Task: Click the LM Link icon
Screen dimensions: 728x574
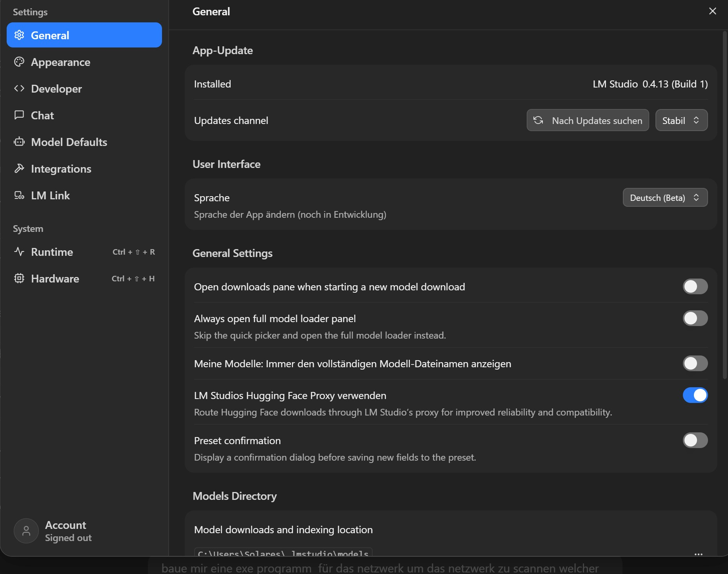Action: pyautogui.click(x=19, y=195)
